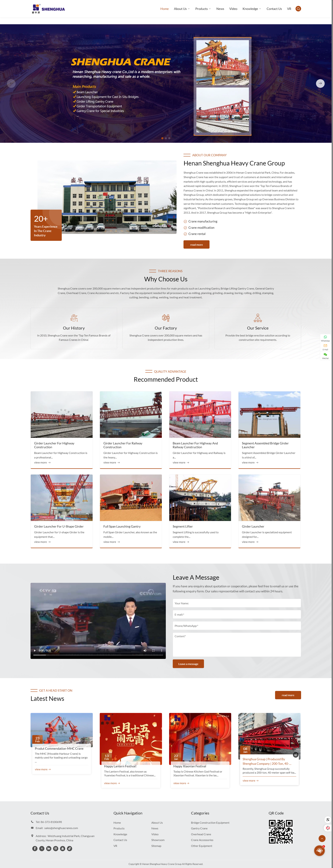Click Crane rental list item
Screen dimensions: 333x868
coord(197,234)
